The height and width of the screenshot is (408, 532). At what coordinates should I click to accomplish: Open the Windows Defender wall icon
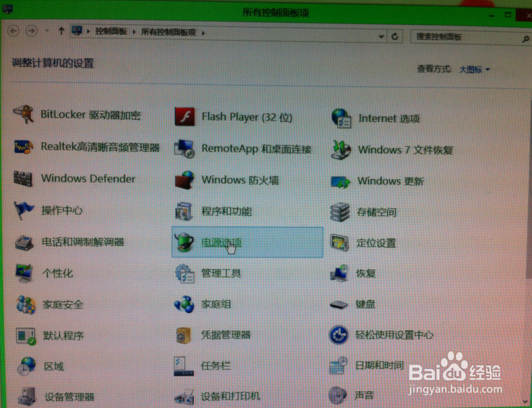click(x=23, y=178)
